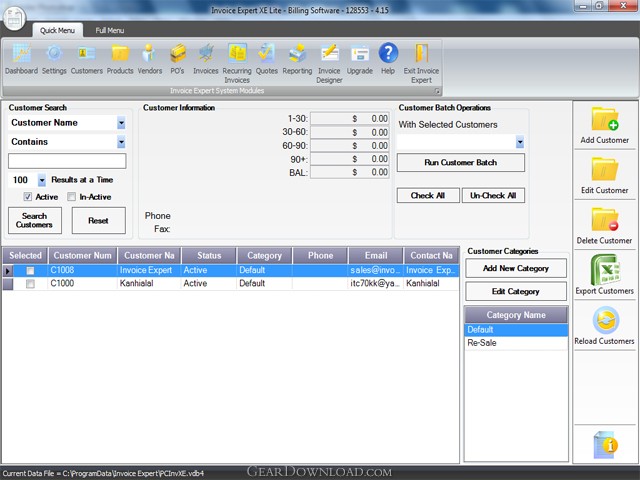Click the Category Name column header
This screenshot has width=640, height=480.
[x=516, y=315]
